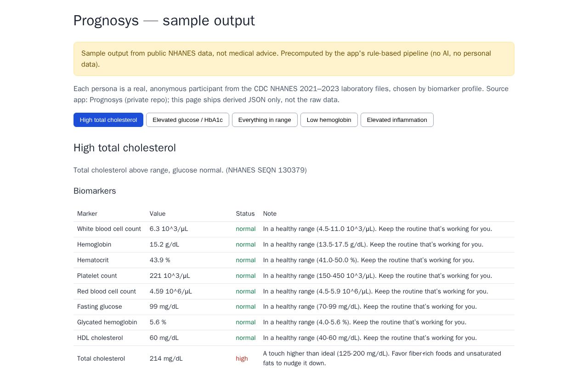Click the value 60 mg/dL

164,338
